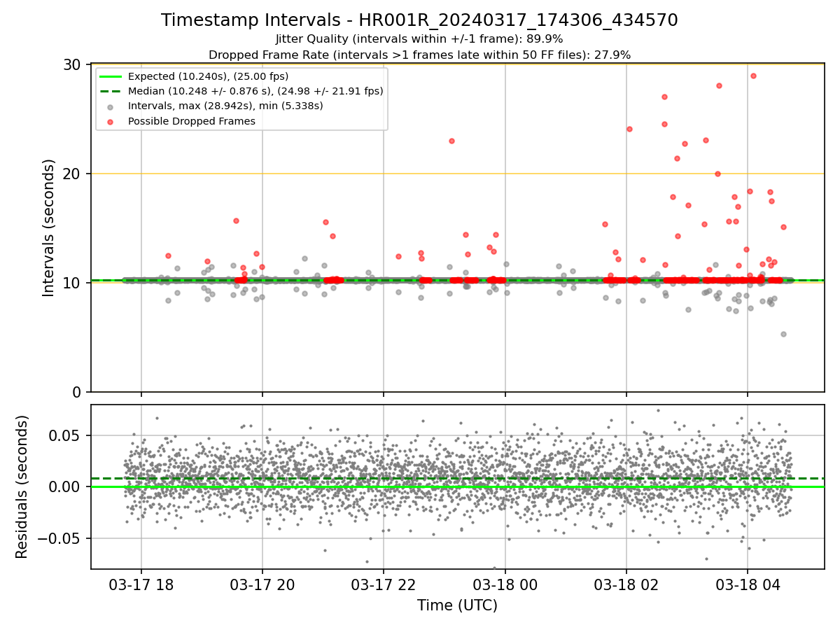Click the gray marker in the 'Intervals' legend entry
This screenshot has height=630, width=840.
click(111, 106)
